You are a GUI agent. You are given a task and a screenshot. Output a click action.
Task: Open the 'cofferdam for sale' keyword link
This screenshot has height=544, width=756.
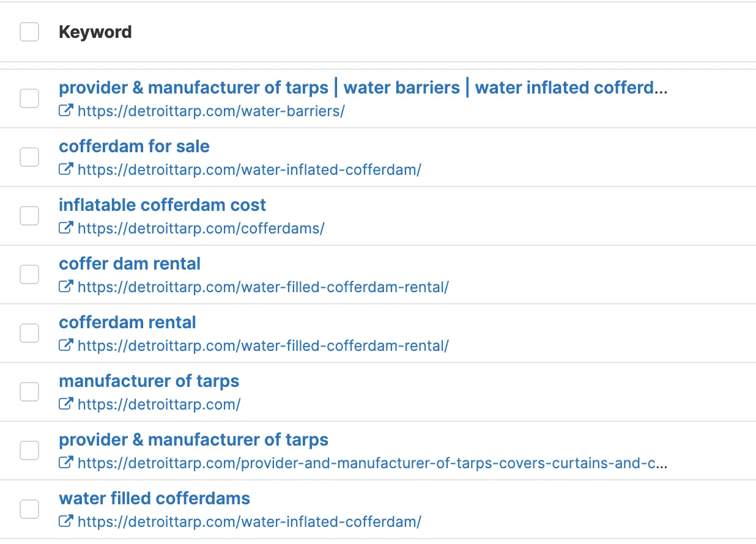tap(134, 147)
